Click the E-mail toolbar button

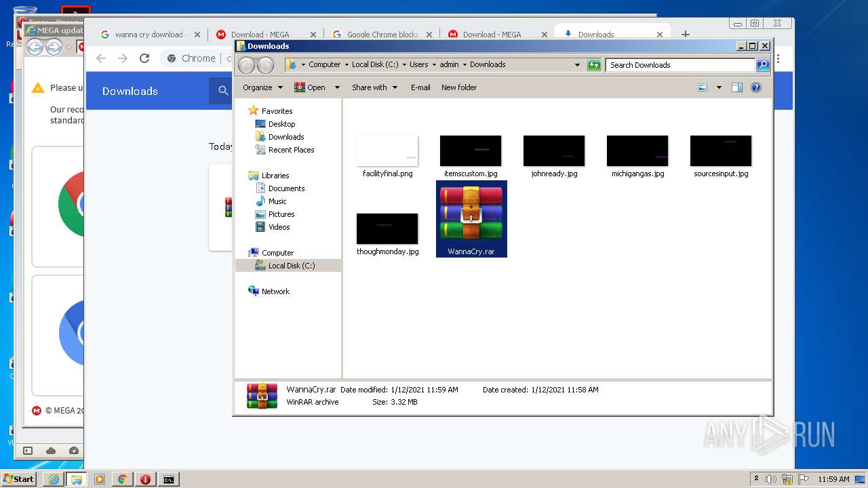420,87
